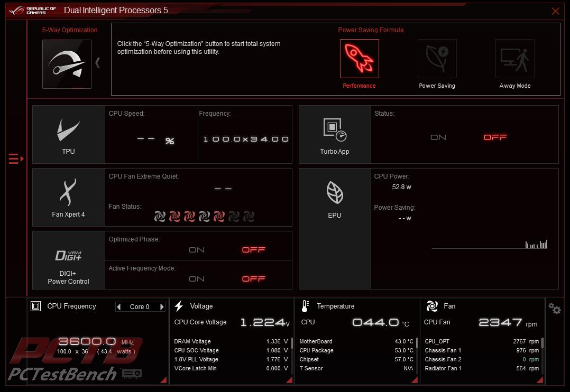Close the Dual Intelligent Processors 5 window

(555, 11)
